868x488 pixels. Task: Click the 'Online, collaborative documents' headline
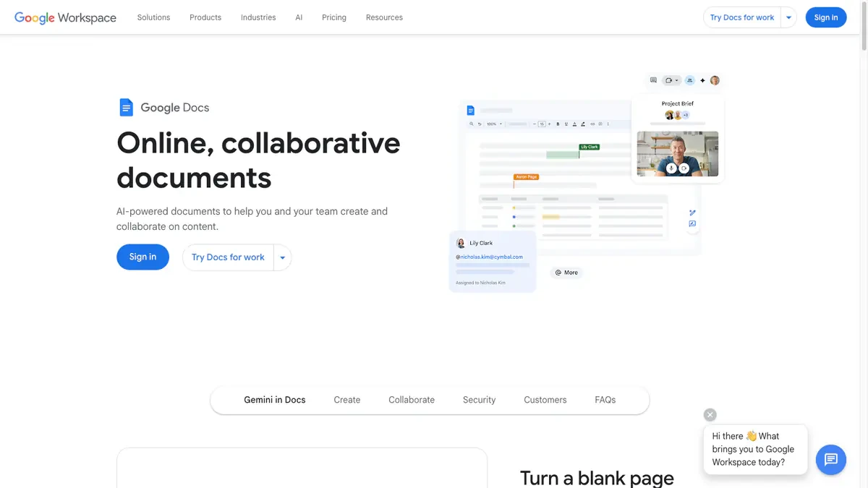258,160
